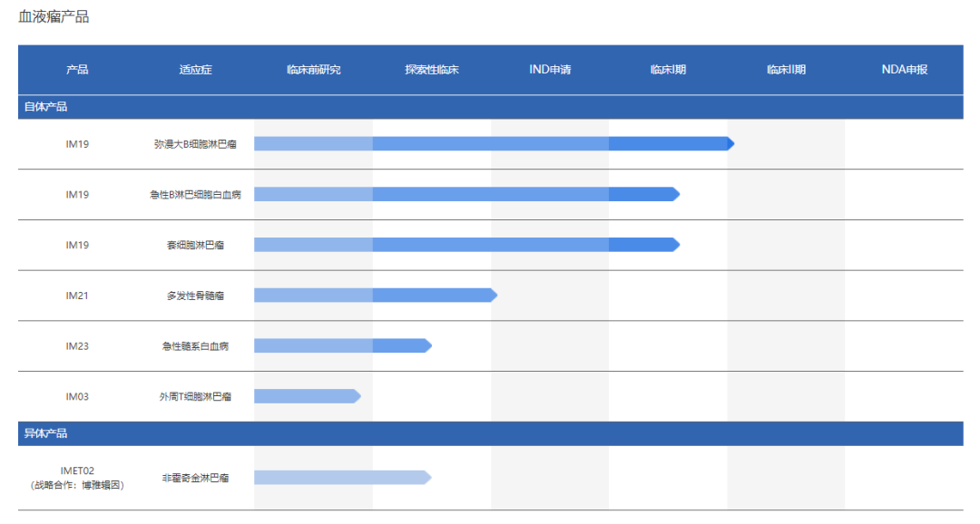Click the 急性髓系白血病 progress bar
This screenshot has height=524, width=980.
tap(343, 345)
